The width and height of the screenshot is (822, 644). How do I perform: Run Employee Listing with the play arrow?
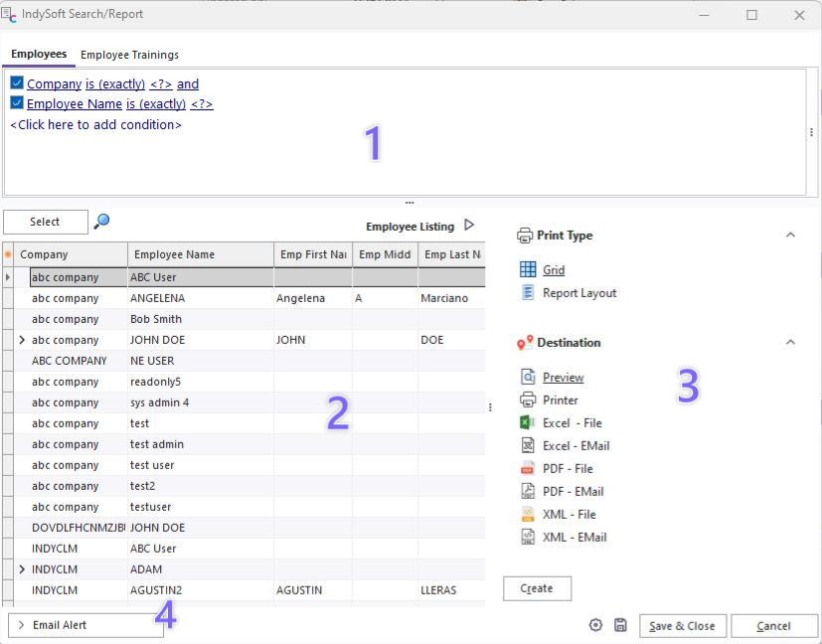[469, 226]
